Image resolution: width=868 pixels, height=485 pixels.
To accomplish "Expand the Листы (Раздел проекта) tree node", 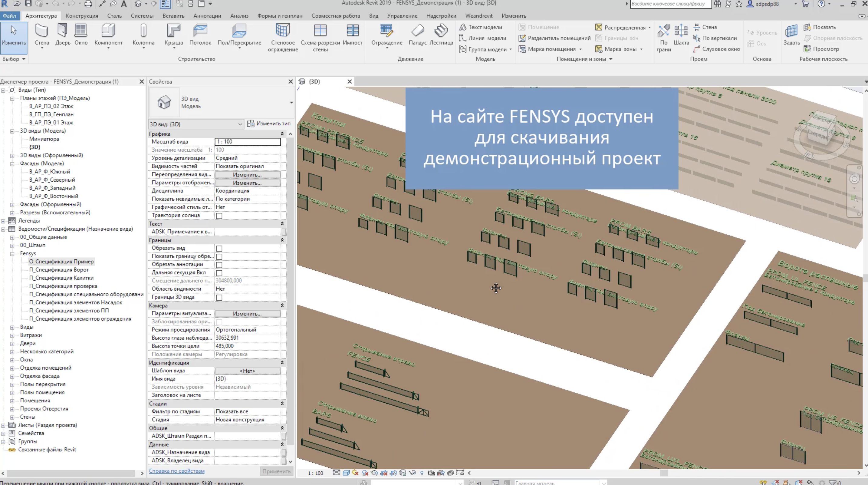I will 3,425.
